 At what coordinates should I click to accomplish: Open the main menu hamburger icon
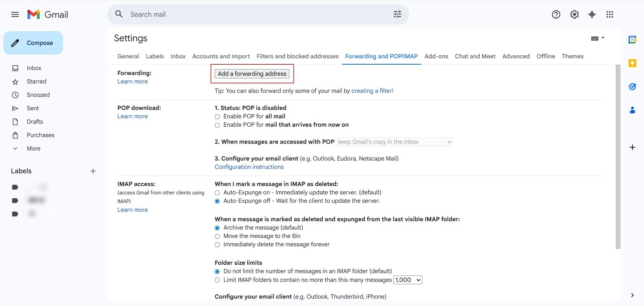click(x=15, y=14)
